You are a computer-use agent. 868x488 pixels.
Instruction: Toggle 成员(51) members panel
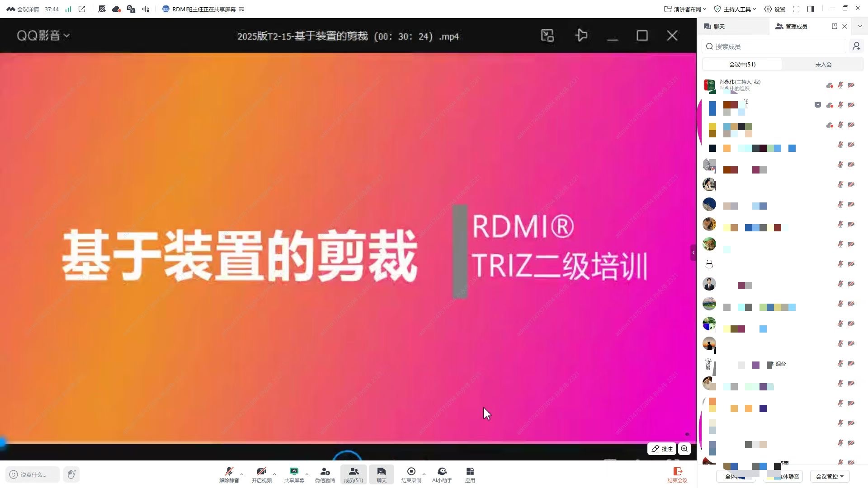point(353,474)
